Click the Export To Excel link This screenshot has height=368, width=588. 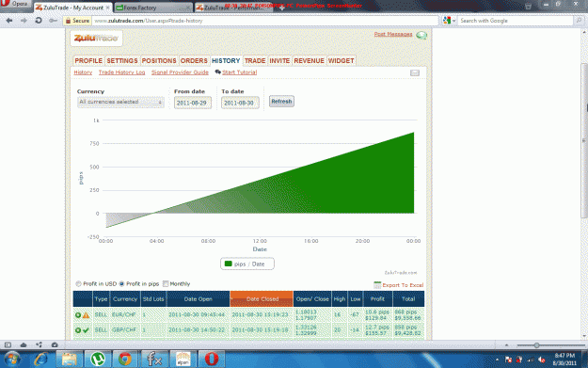click(403, 285)
